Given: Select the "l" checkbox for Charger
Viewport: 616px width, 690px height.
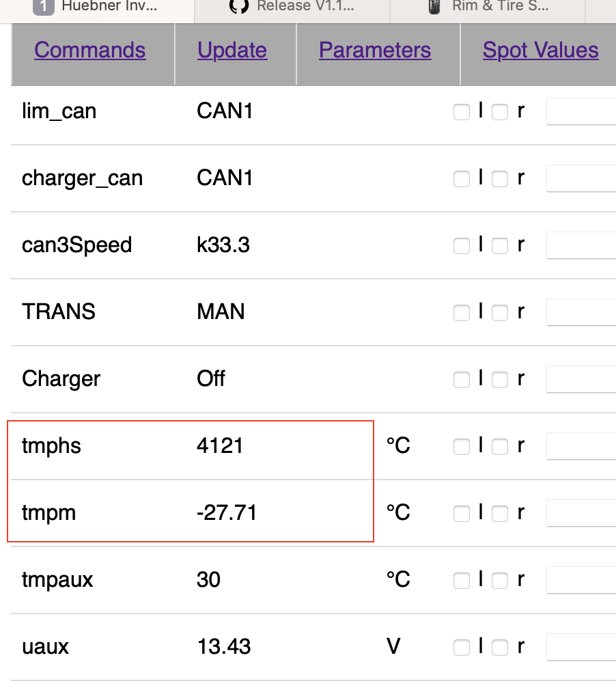Looking at the screenshot, I should [x=462, y=380].
